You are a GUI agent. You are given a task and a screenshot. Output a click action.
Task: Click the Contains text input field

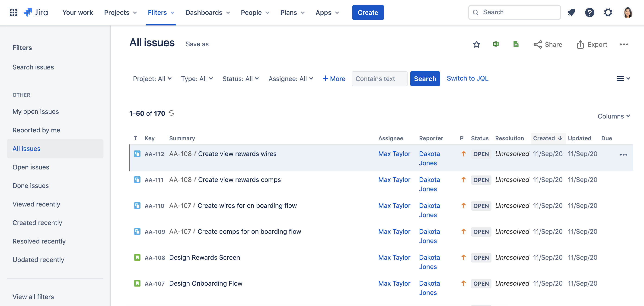pyautogui.click(x=379, y=79)
